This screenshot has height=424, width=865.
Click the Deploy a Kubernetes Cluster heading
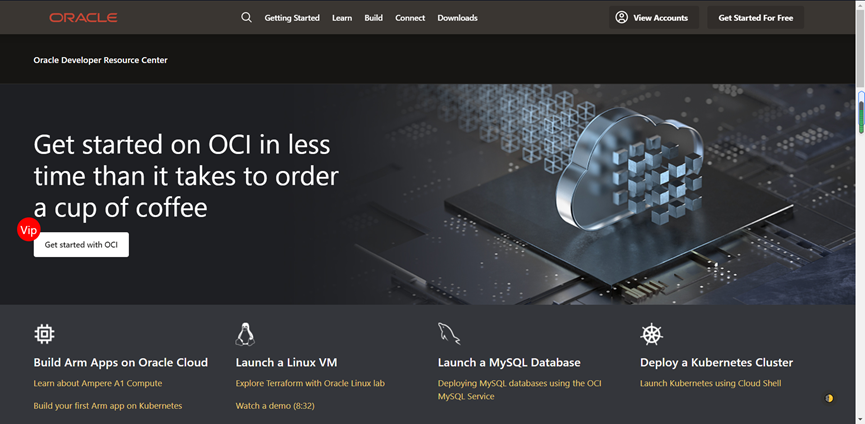click(x=717, y=363)
